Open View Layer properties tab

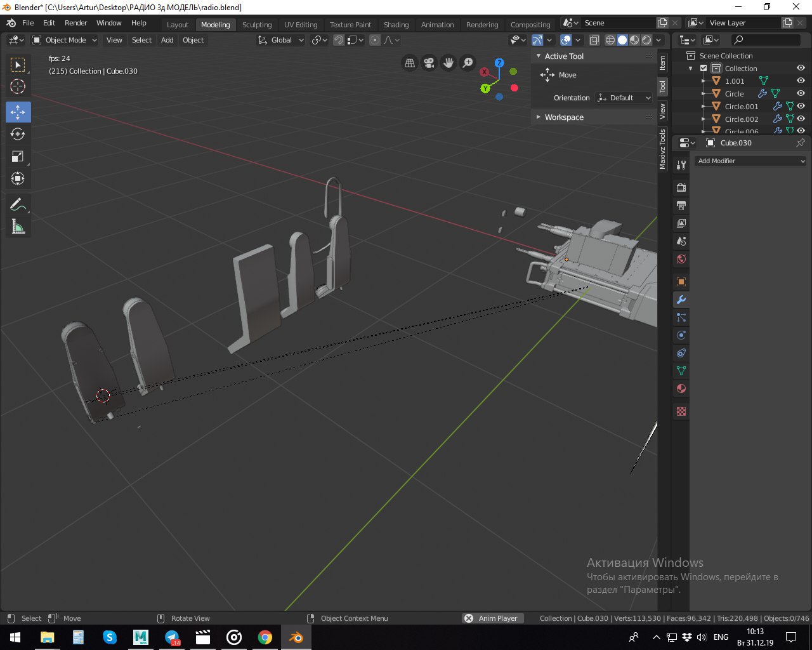[x=681, y=223]
